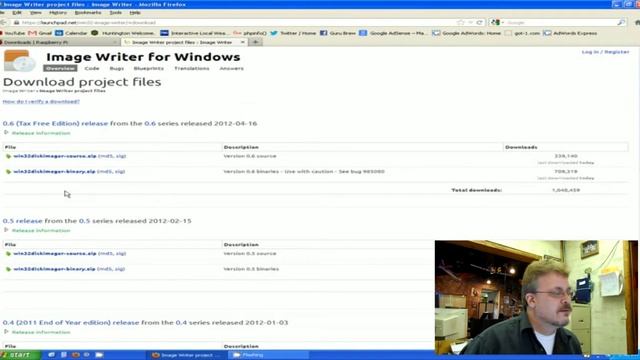This screenshot has height=360, width=640.
Task: Click the Image Writer project logo icon
Action: coord(20,61)
